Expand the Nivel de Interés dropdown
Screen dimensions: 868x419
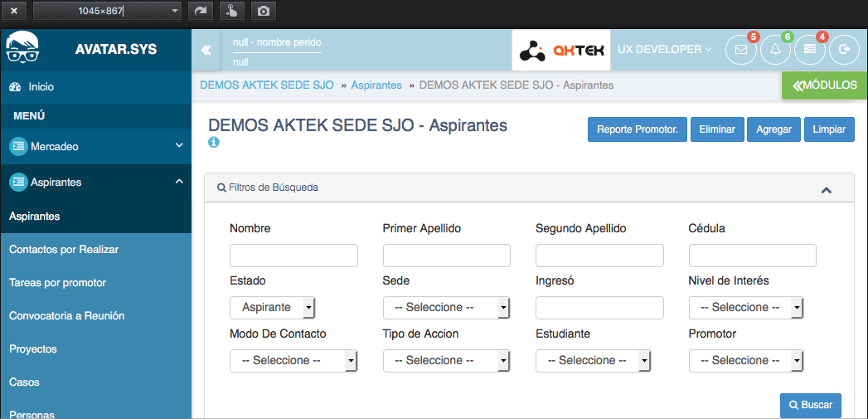click(746, 307)
